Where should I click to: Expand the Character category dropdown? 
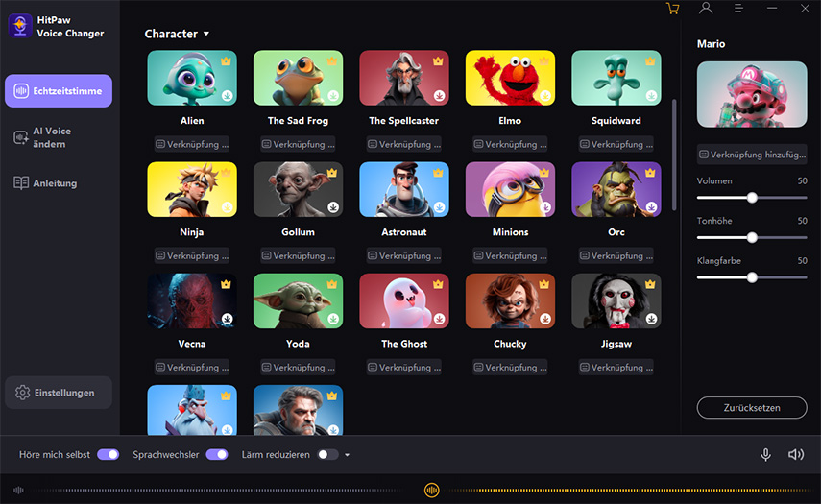point(177,34)
